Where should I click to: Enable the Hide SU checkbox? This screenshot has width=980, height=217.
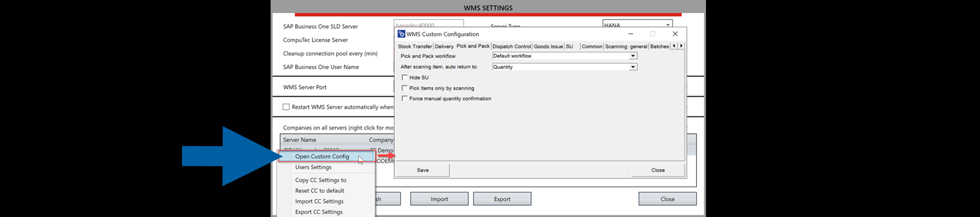point(405,77)
